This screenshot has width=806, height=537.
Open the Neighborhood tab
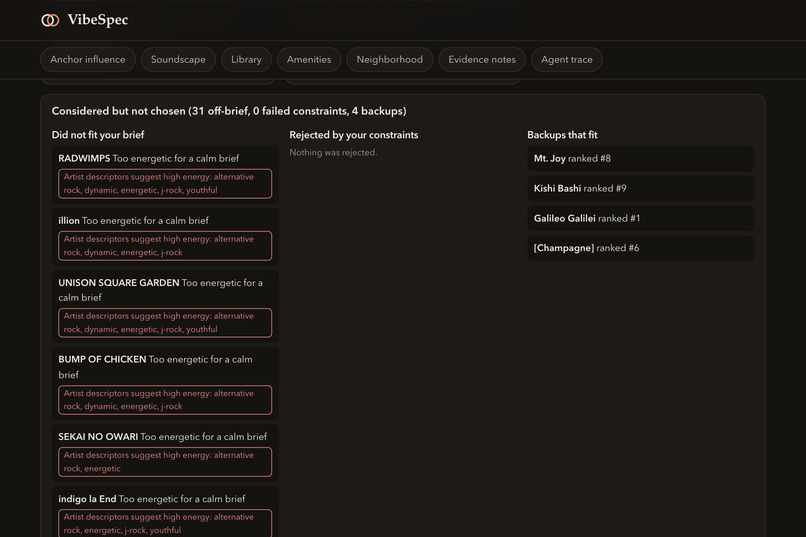[x=390, y=60]
